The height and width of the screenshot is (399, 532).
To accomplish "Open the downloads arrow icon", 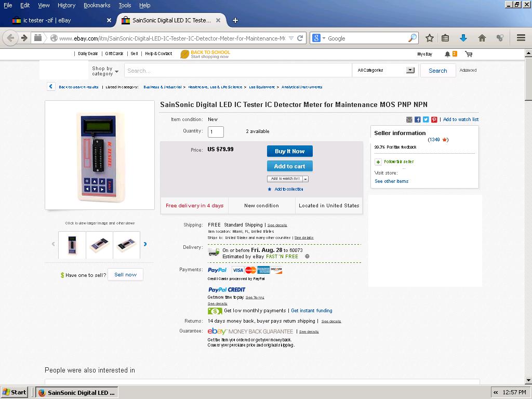I will tap(463, 38).
